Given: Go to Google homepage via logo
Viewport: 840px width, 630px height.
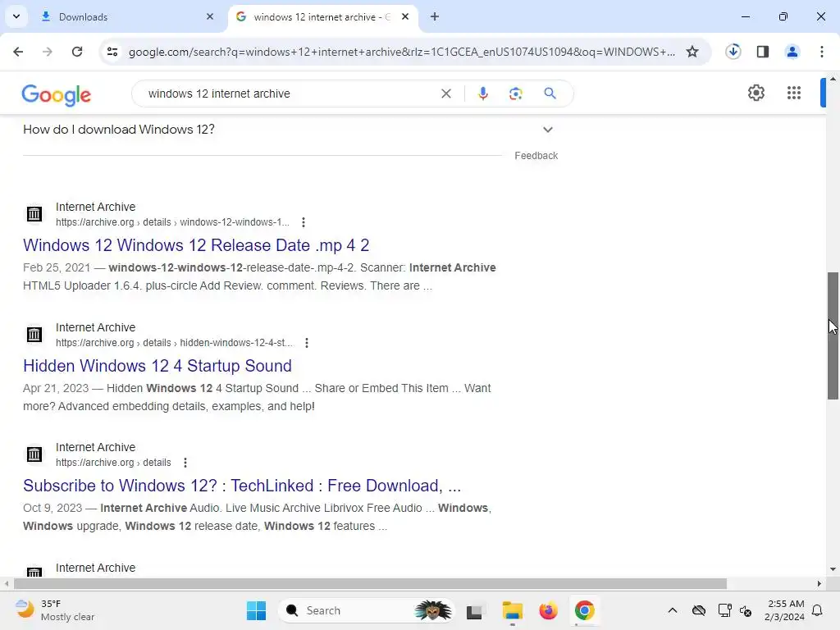Looking at the screenshot, I should point(57,95).
